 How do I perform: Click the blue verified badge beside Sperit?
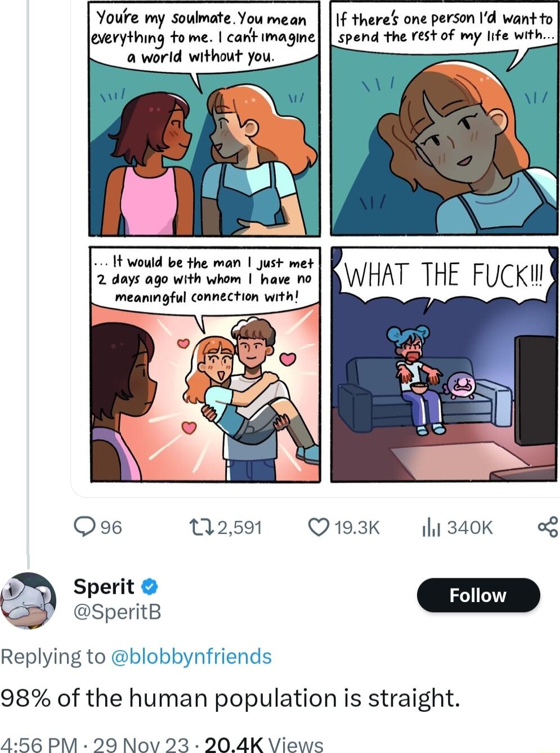149,587
